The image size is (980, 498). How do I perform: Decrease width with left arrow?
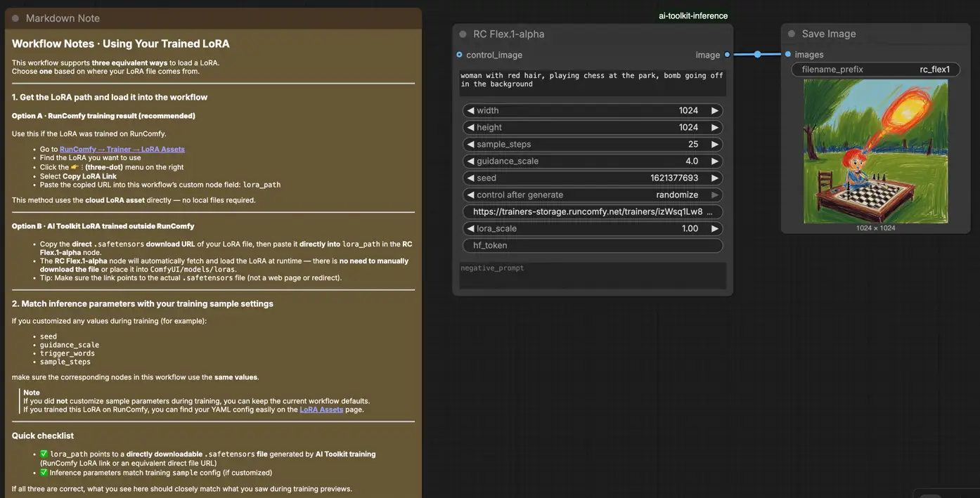pos(470,110)
